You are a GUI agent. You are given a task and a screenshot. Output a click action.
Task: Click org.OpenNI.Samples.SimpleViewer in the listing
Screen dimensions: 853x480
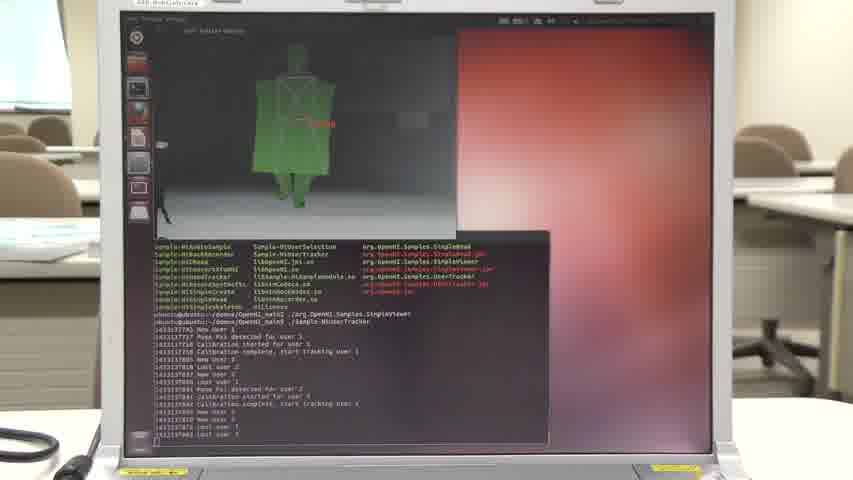[421, 262]
